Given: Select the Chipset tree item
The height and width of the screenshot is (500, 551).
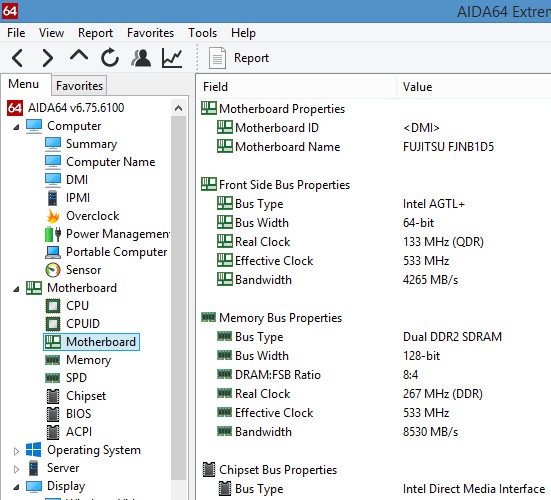Looking at the screenshot, I should tap(86, 396).
